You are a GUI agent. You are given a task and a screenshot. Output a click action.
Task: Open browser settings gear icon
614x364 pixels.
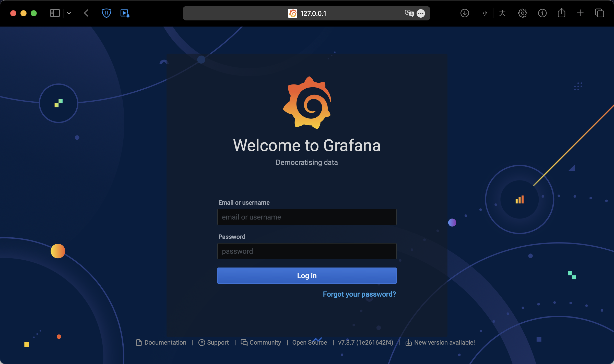click(x=523, y=13)
